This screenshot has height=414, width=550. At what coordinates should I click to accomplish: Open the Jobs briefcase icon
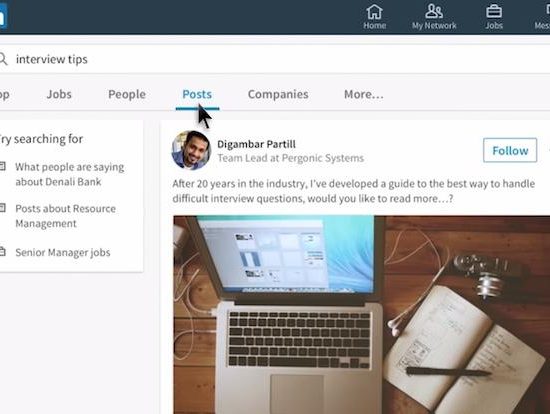coord(494,12)
